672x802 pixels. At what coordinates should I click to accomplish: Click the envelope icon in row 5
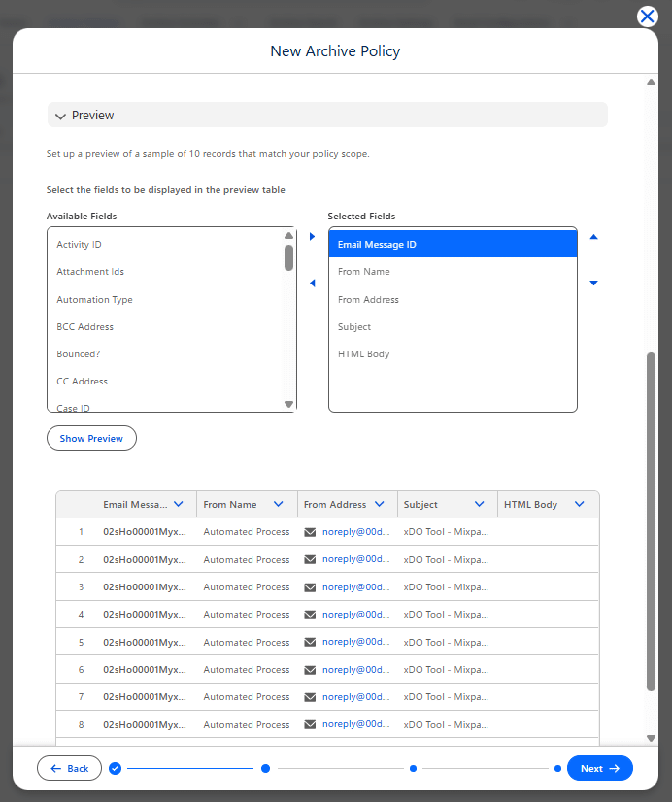[x=310, y=642]
